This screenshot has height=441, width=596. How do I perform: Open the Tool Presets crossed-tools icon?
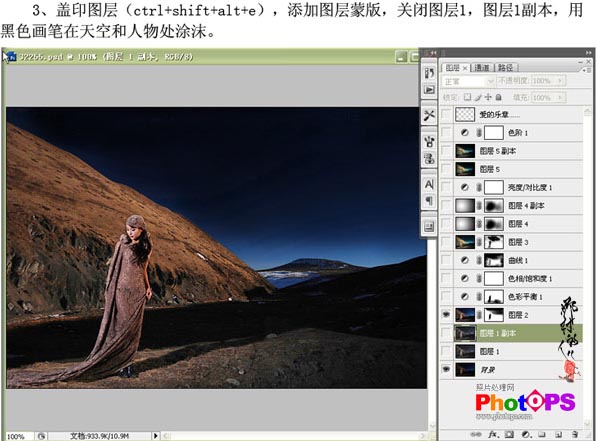tap(429, 116)
